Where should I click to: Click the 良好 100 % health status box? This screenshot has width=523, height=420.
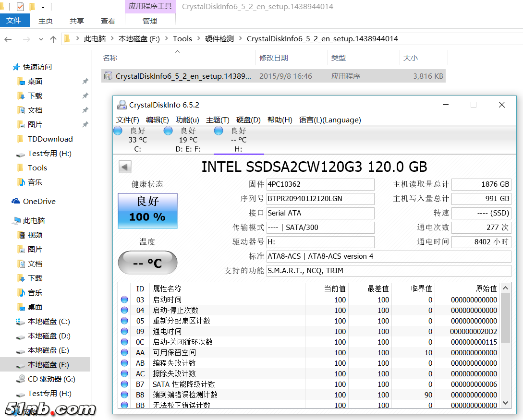[x=147, y=210]
